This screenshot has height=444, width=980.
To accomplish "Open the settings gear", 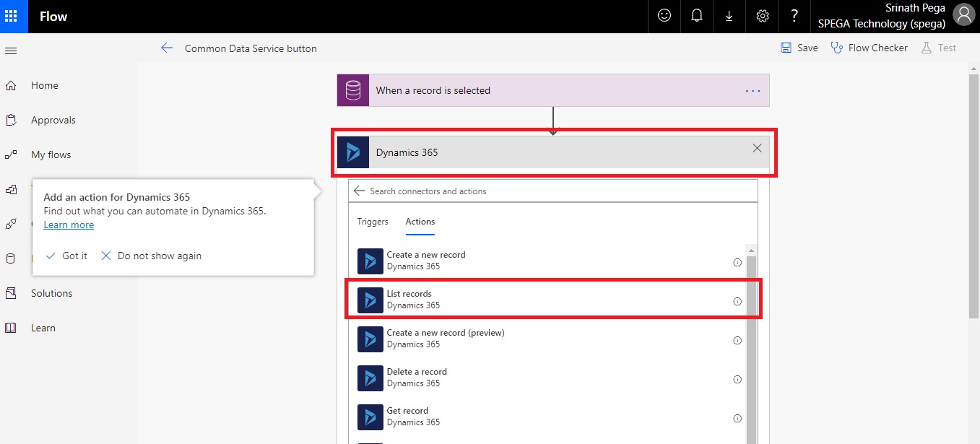I will pos(763,16).
